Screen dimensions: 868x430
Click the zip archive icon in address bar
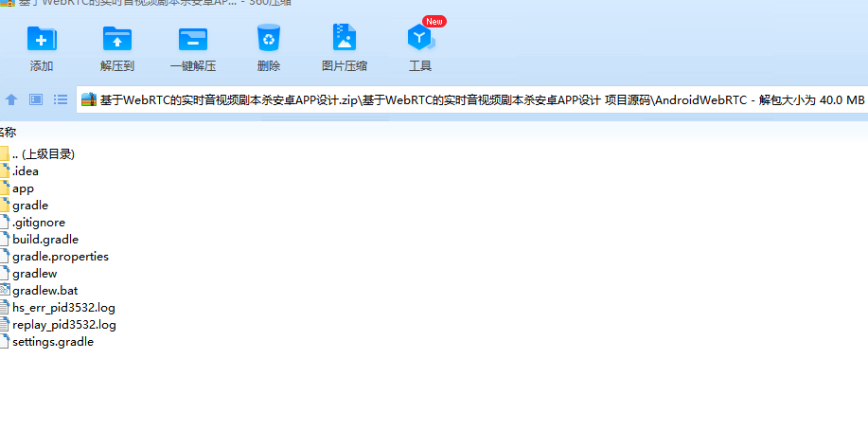(x=89, y=99)
